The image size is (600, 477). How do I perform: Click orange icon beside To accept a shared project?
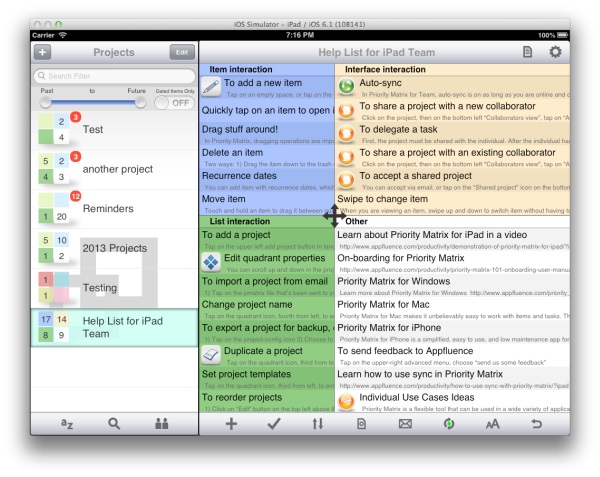[346, 179]
